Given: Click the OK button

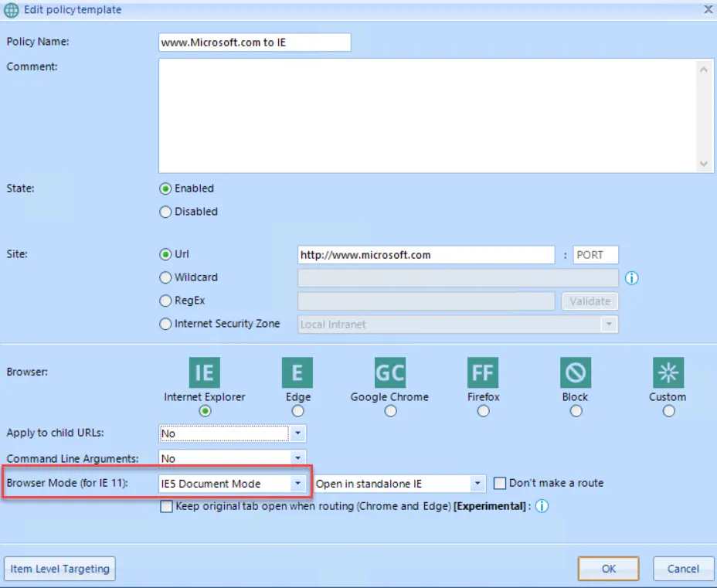Looking at the screenshot, I should [608, 569].
